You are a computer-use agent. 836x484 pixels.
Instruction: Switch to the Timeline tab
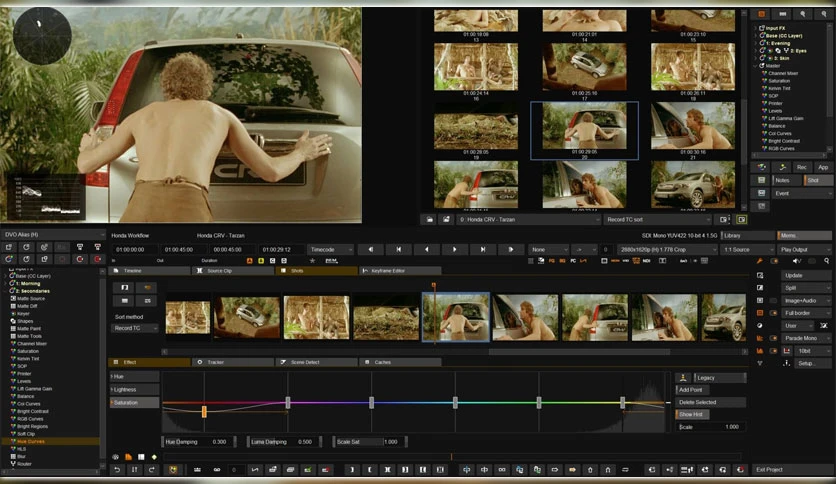pos(149,271)
